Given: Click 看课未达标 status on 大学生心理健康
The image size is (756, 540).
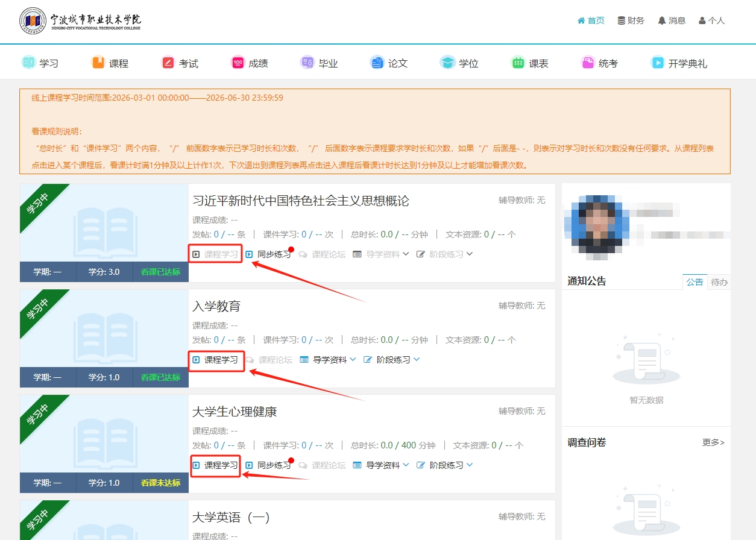Looking at the screenshot, I should (x=160, y=483).
